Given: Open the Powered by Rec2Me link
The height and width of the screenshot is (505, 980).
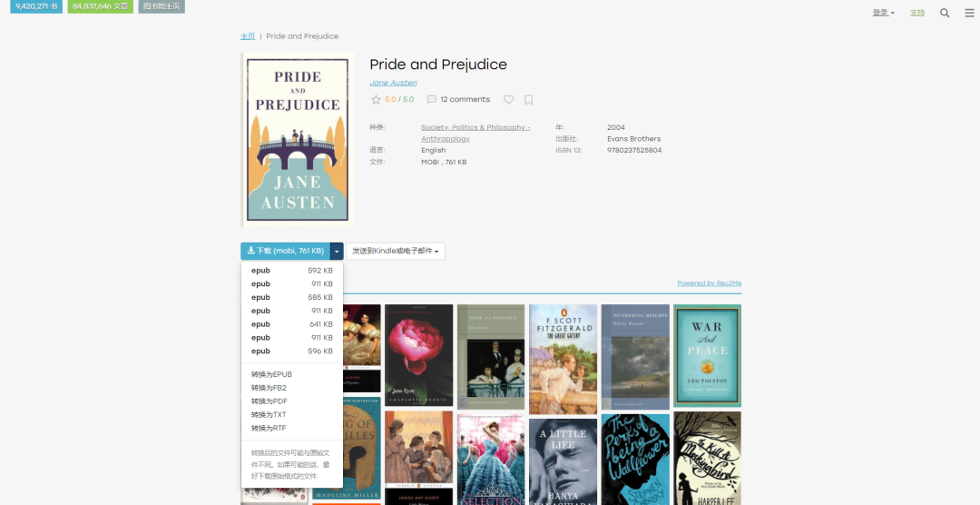Looking at the screenshot, I should (x=710, y=282).
